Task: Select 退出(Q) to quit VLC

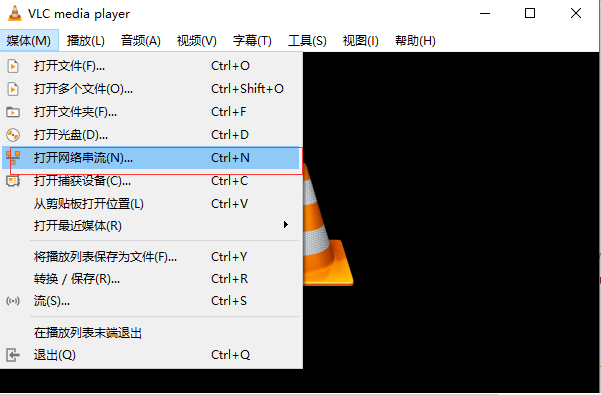Action: (151, 355)
